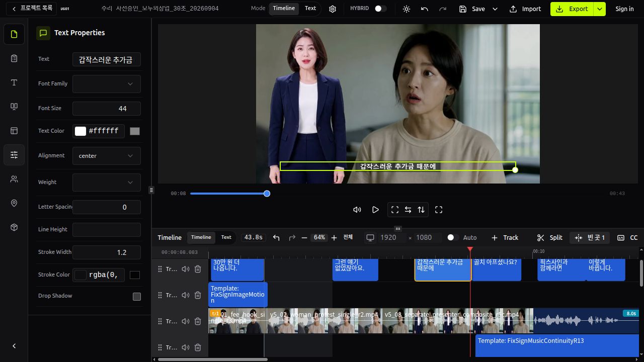Play the video preview
Viewport: 644px width, 362px height.
pyautogui.click(x=375, y=210)
